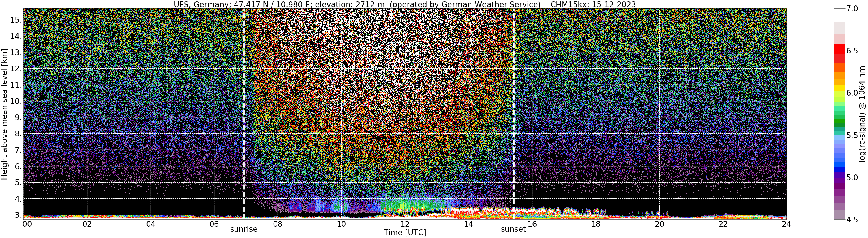Click the x-axis tick label '02'
The height and width of the screenshot is (238, 868).
point(87,224)
